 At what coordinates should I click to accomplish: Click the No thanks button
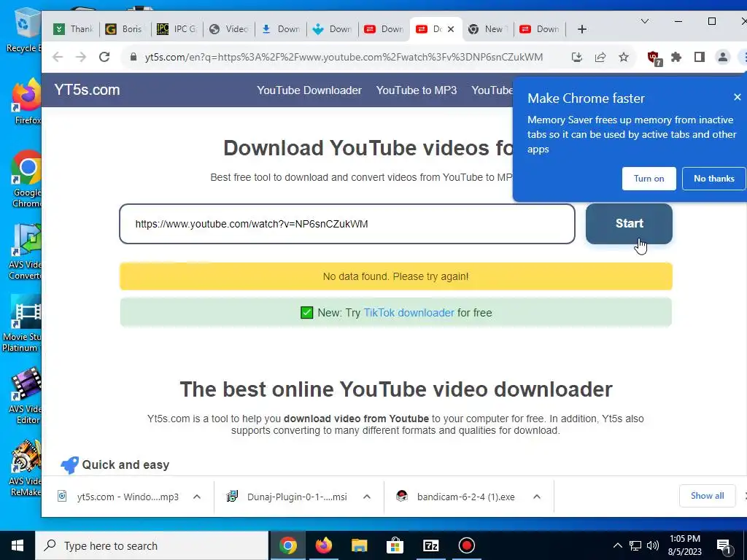(x=713, y=179)
